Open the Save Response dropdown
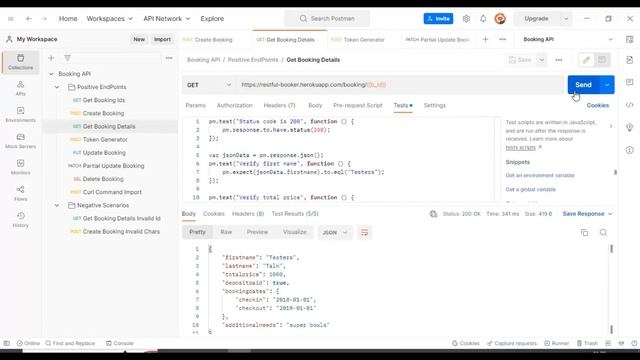 [x=587, y=214]
